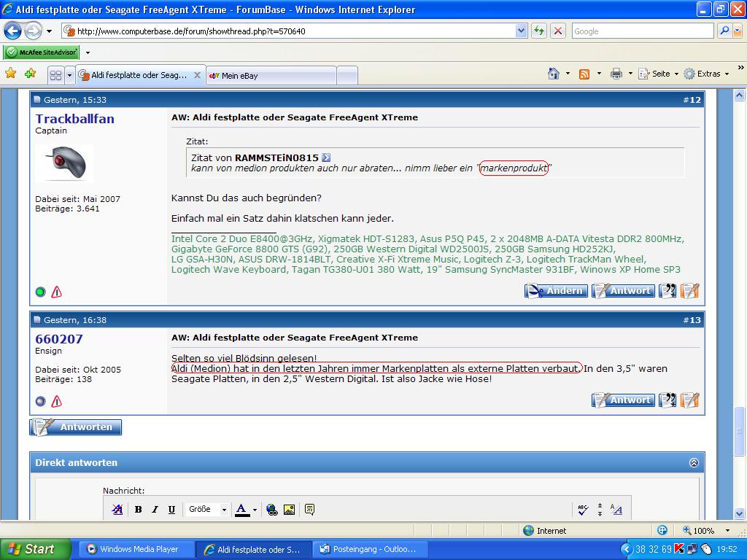Click the remove formatting icon in editor
Image resolution: width=747 pixels, height=560 pixels.
[x=117, y=510]
